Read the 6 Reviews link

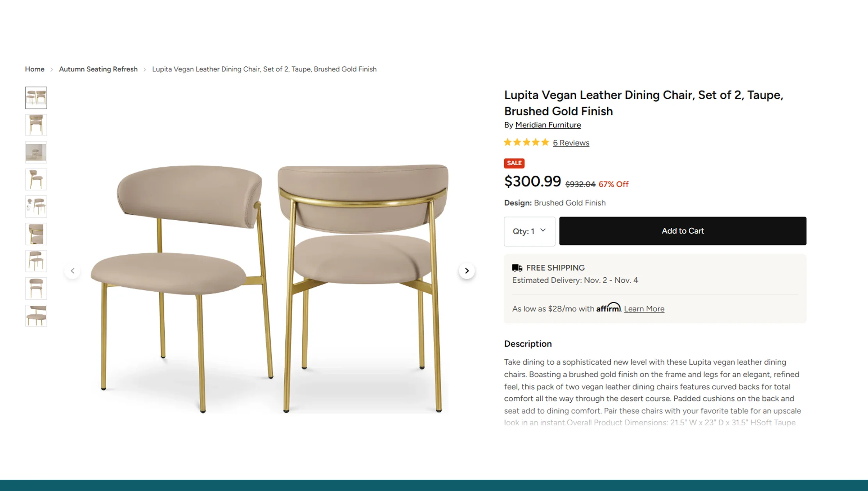[x=571, y=143]
